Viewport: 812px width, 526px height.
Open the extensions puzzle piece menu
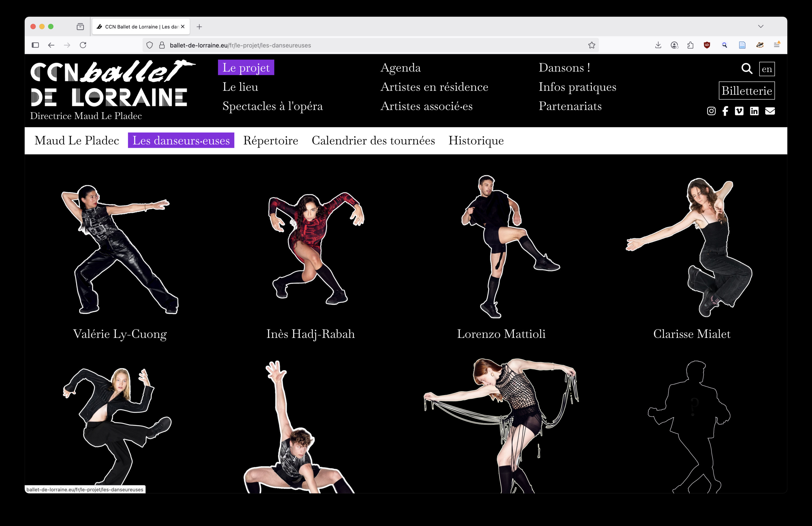coord(690,45)
